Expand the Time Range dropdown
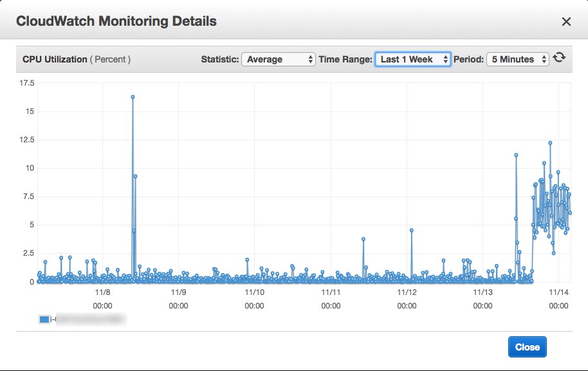This screenshot has height=371, width=588. coord(412,59)
